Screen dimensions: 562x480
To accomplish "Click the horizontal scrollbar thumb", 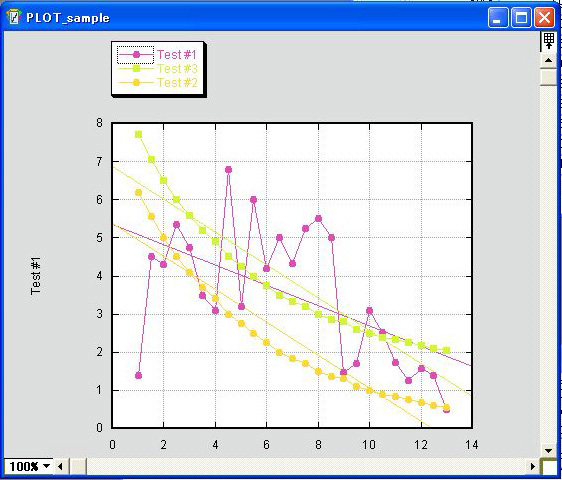I will 77,466.
